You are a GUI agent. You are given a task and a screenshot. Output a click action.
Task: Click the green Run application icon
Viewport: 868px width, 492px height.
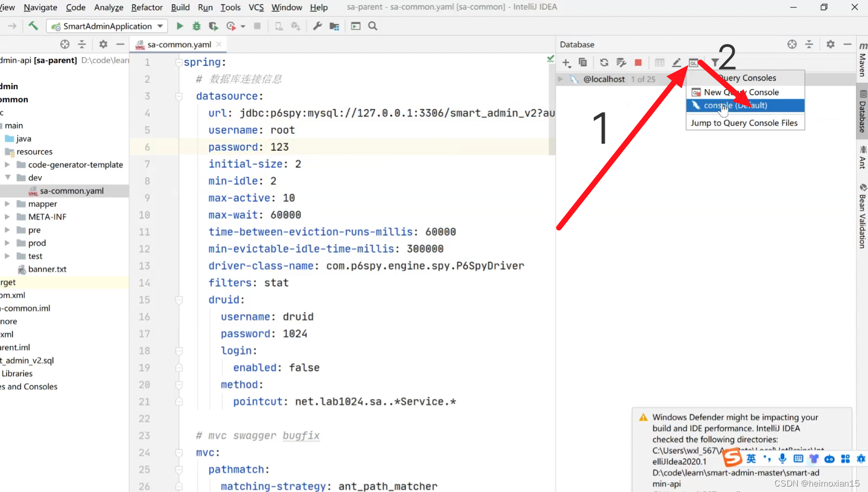click(180, 26)
